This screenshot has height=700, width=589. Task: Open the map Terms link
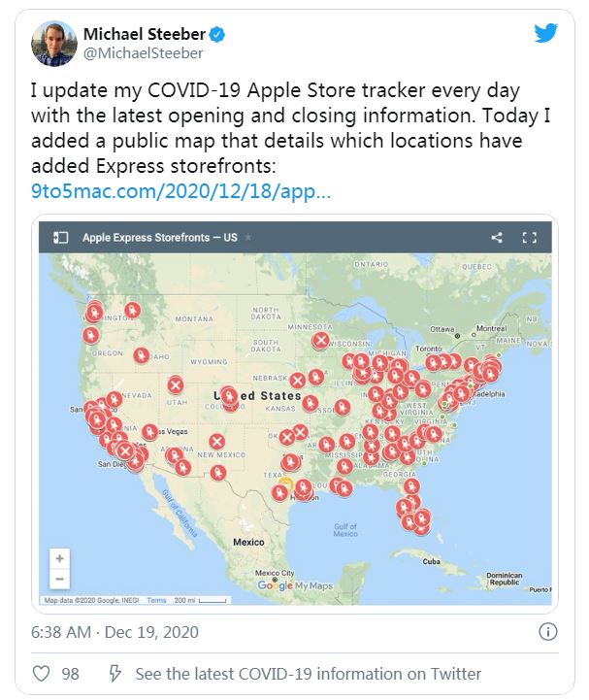[x=156, y=600]
